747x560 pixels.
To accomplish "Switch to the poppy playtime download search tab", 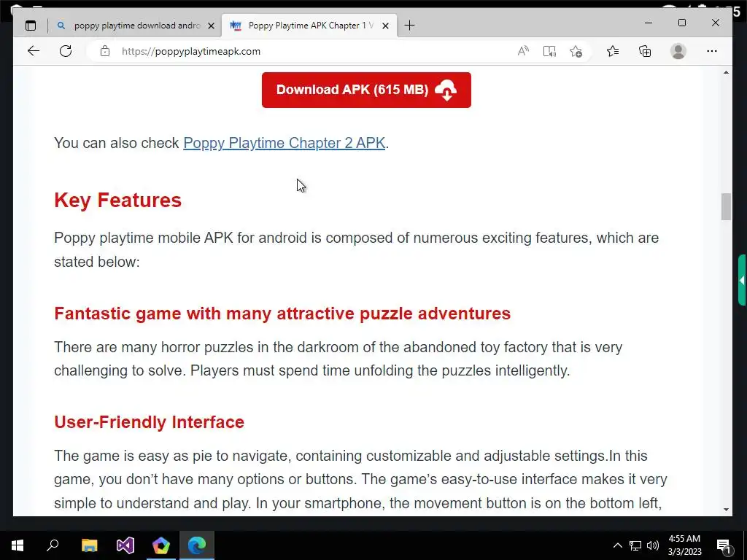I will click(x=135, y=26).
